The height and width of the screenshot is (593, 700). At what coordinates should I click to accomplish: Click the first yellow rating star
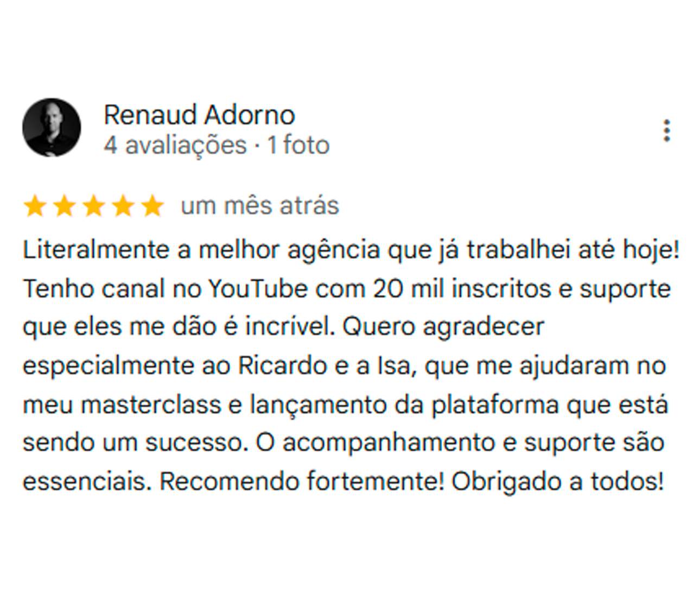(x=35, y=206)
